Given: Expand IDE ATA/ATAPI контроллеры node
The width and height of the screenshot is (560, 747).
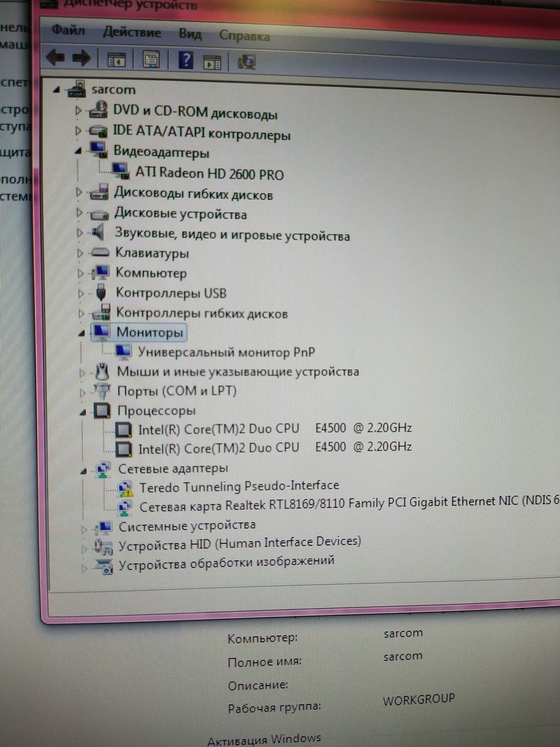Looking at the screenshot, I should (x=78, y=130).
